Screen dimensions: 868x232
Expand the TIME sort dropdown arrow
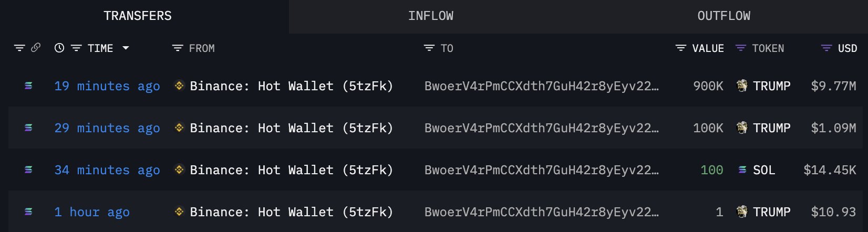pyautogui.click(x=126, y=48)
